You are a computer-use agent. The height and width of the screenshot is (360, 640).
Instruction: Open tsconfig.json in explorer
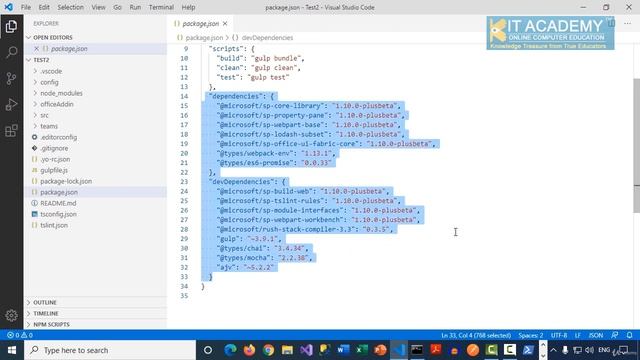(x=58, y=214)
